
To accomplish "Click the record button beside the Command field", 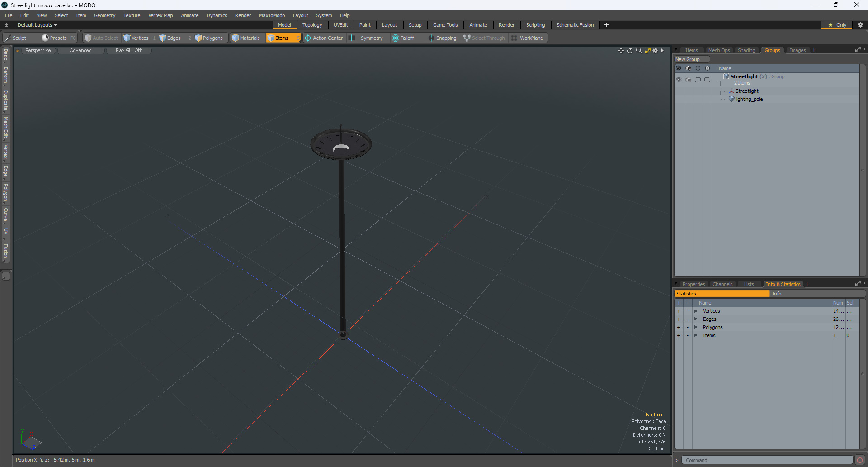I will pos(860,460).
